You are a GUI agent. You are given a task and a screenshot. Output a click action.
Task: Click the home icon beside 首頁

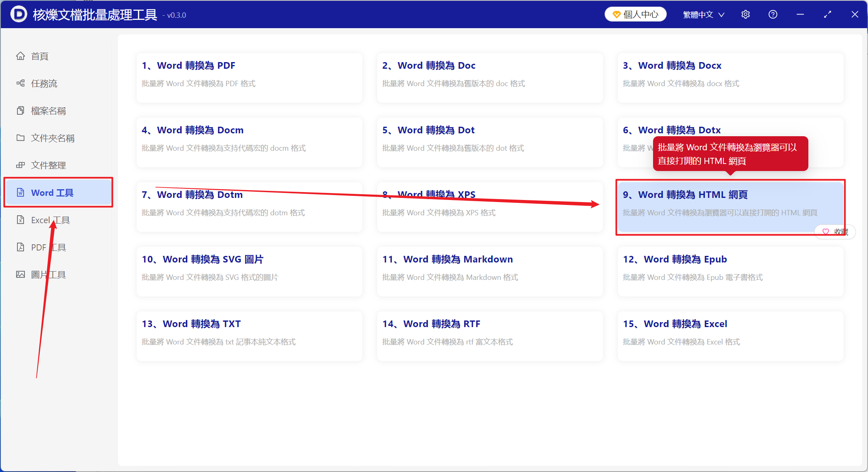coord(20,56)
